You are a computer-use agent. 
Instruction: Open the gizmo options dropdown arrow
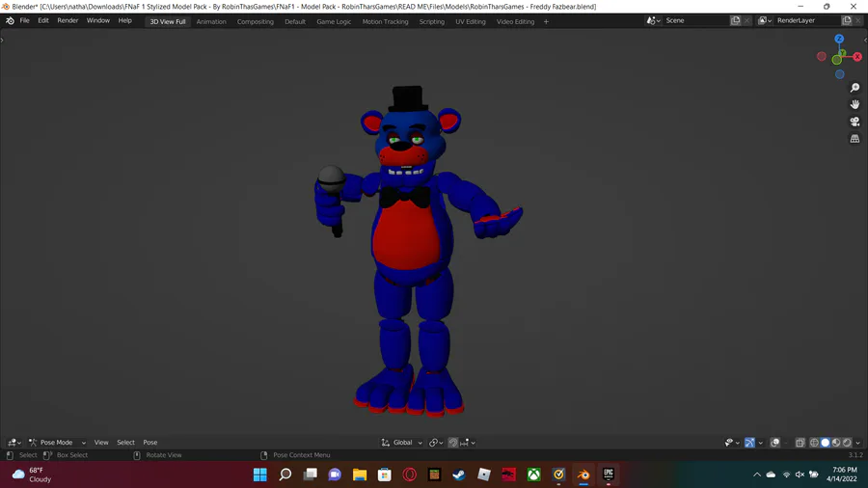coord(761,443)
